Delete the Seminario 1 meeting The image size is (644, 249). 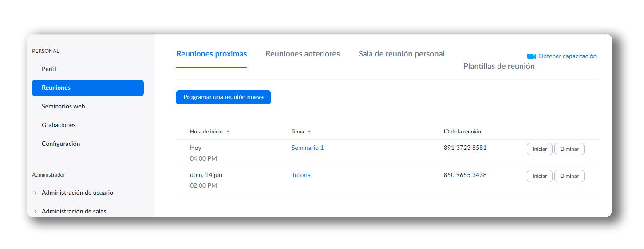point(569,149)
